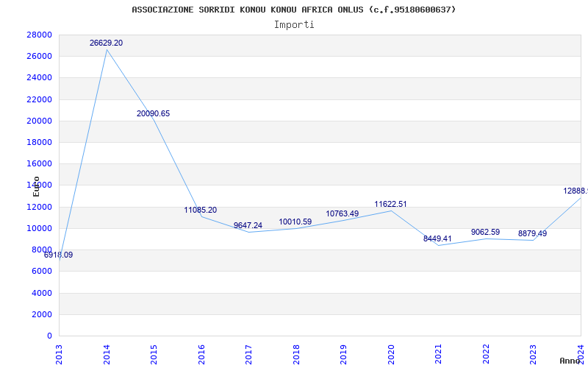The height and width of the screenshot is (368, 588).
Task: Select the 11085.20 data label
Action: pyautogui.click(x=200, y=210)
